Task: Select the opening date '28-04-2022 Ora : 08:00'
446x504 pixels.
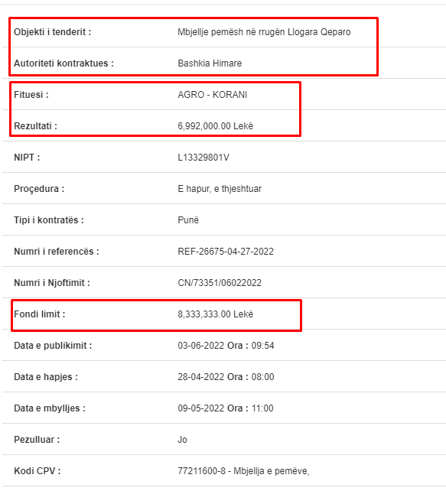Action: 226,377
